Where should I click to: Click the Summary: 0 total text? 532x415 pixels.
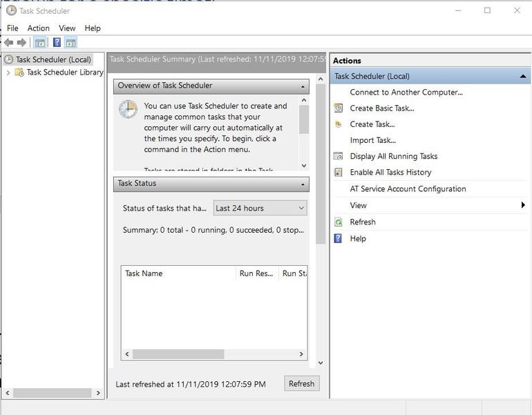point(213,230)
